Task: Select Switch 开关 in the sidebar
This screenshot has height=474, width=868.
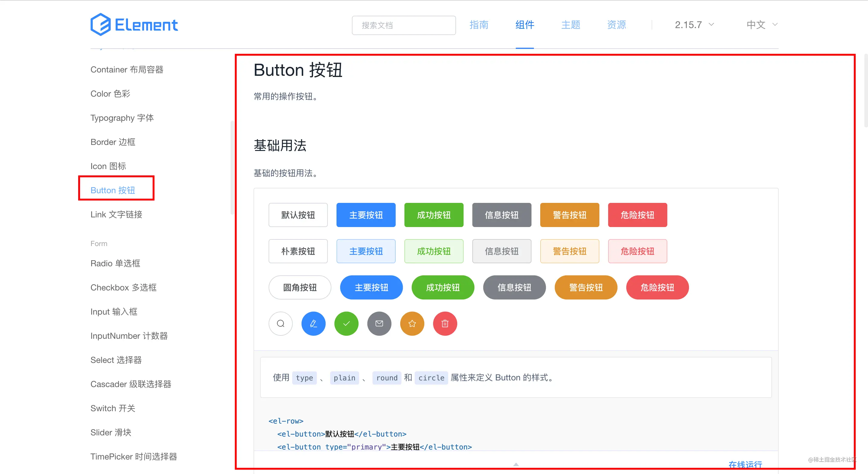Action: (113, 408)
